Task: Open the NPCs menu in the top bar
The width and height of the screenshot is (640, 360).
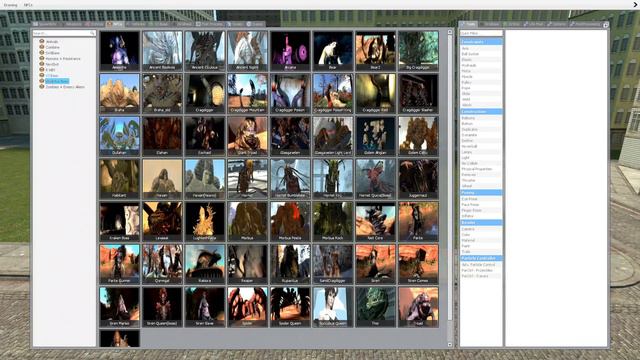Action: pos(28,5)
